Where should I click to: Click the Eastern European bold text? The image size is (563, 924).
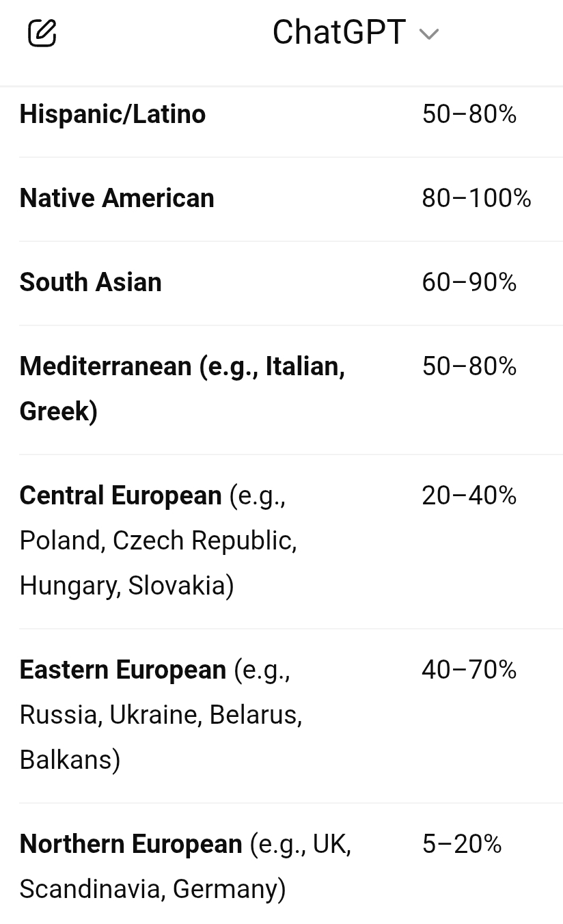click(x=122, y=670)
